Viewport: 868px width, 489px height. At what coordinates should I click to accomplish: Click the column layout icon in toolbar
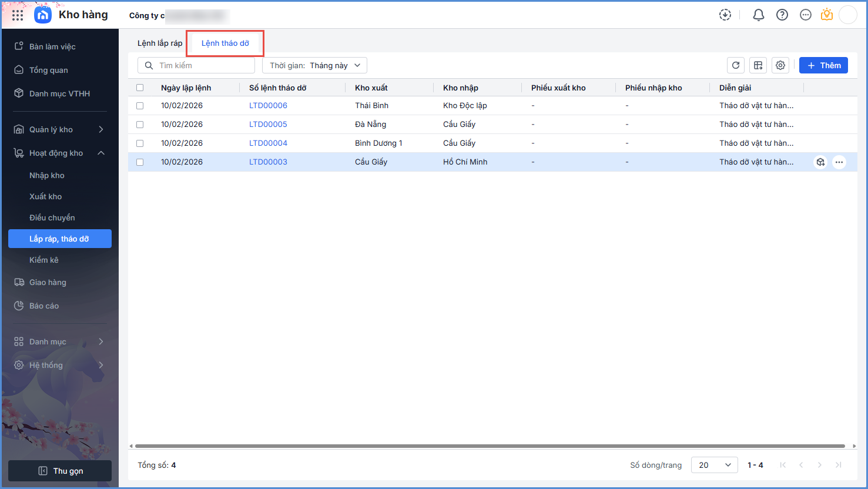tap(758, 65)
